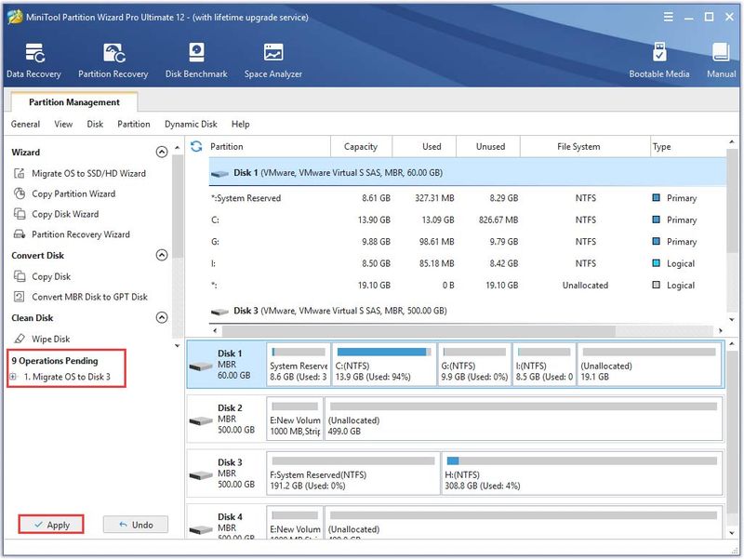
Task: Select E:New Volume block on Disk 2
Action: click(295, 419)
